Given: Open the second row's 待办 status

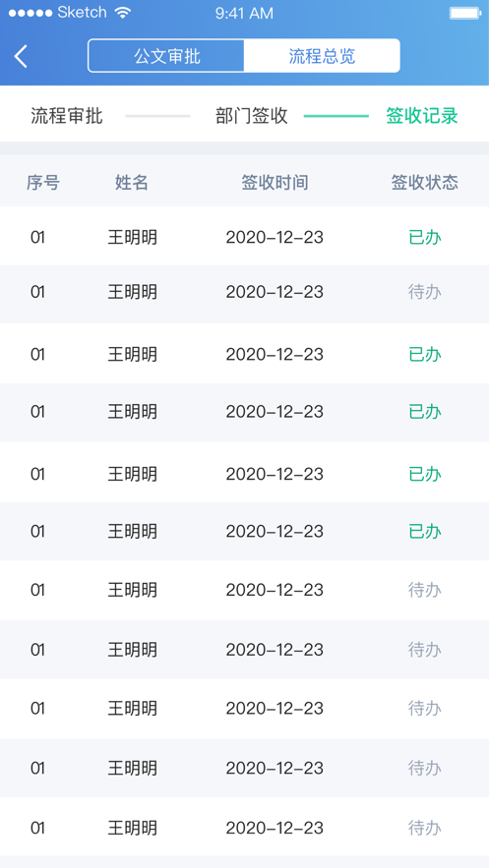Looking at the screenshot, I should [x=425, y=292].
